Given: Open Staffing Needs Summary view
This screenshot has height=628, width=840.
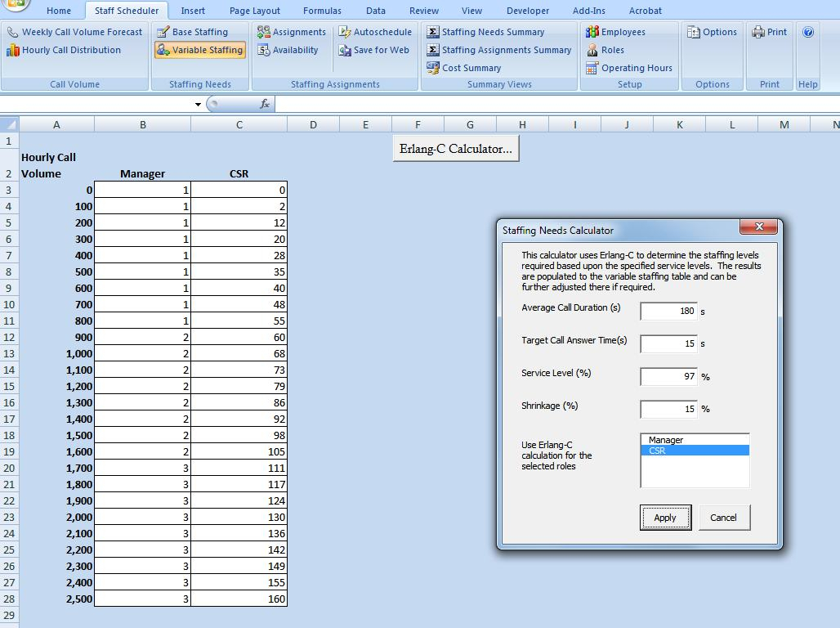Looking at the screenshot, I should tap(485, 32).
